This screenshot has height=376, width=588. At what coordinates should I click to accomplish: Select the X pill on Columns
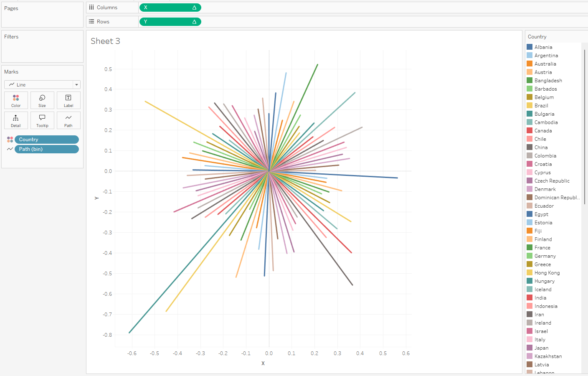(x=170, y=8)
